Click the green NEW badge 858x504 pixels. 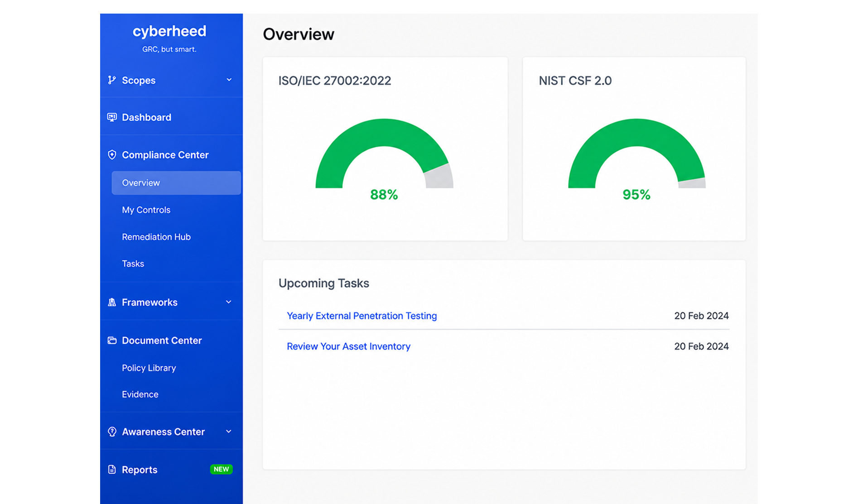[221, 469]
